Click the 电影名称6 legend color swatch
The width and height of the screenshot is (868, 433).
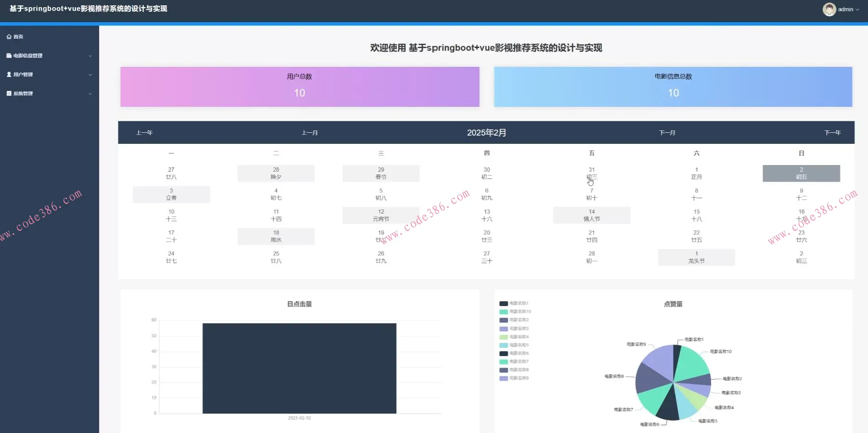504,354
